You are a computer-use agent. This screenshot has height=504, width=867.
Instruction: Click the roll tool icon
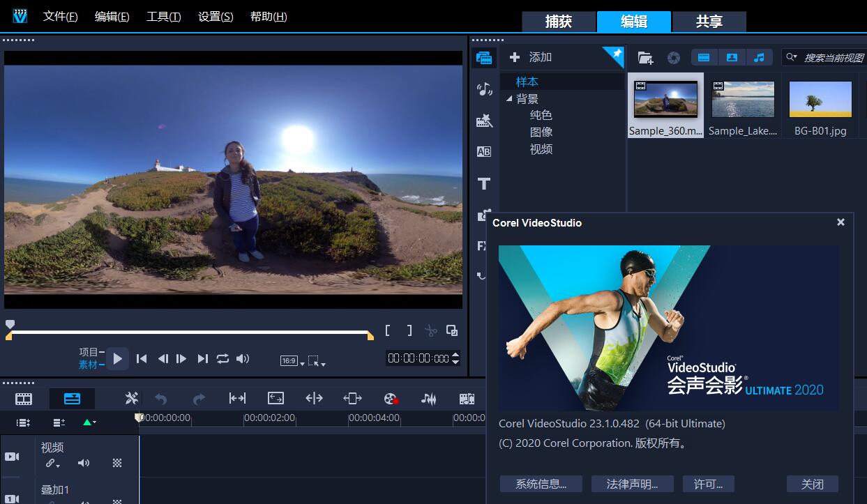pyautogui.click(x=314, y=398)
